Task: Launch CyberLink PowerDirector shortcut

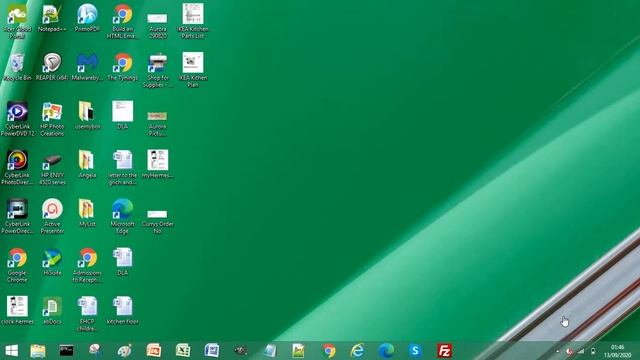Action: pos(17,216)
